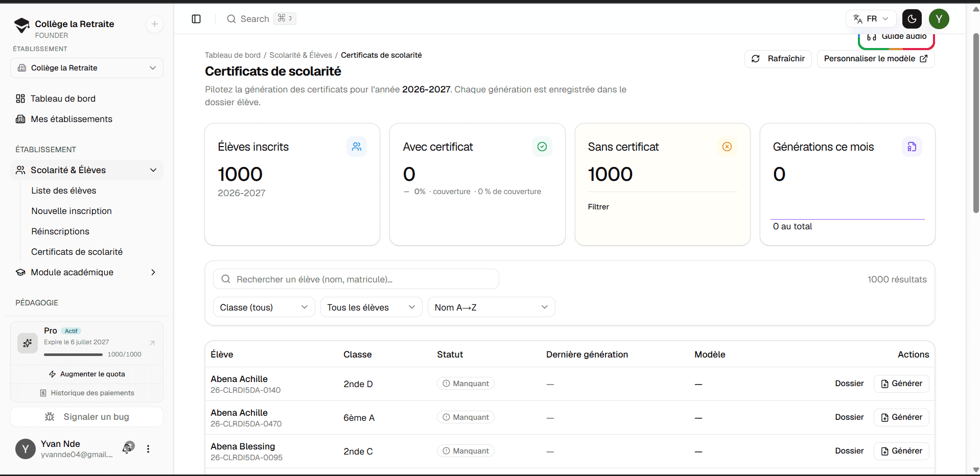The width and height of the screenshot is (980, 476).
Task: Open the FR language selector
Action: [871, 19]
